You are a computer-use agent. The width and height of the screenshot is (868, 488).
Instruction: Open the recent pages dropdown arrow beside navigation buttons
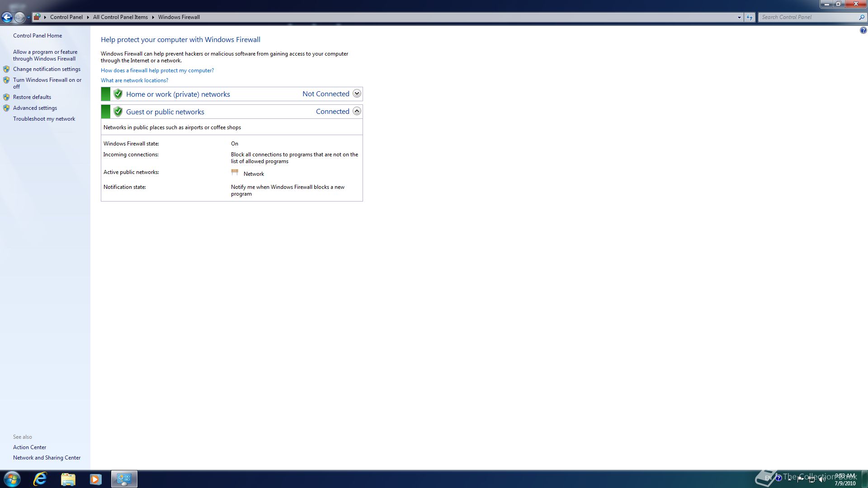point(28,18)
